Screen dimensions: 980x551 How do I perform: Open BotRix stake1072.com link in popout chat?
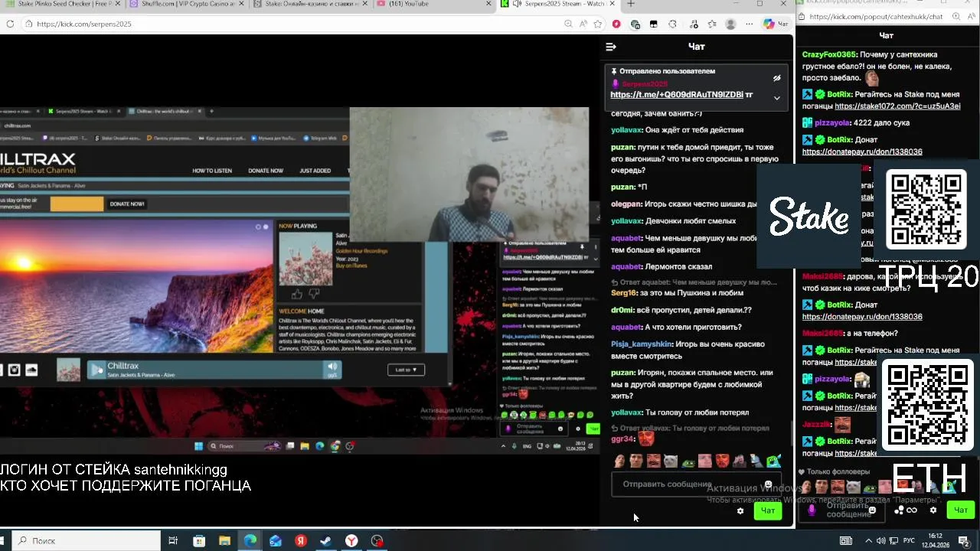click(897, 106)
